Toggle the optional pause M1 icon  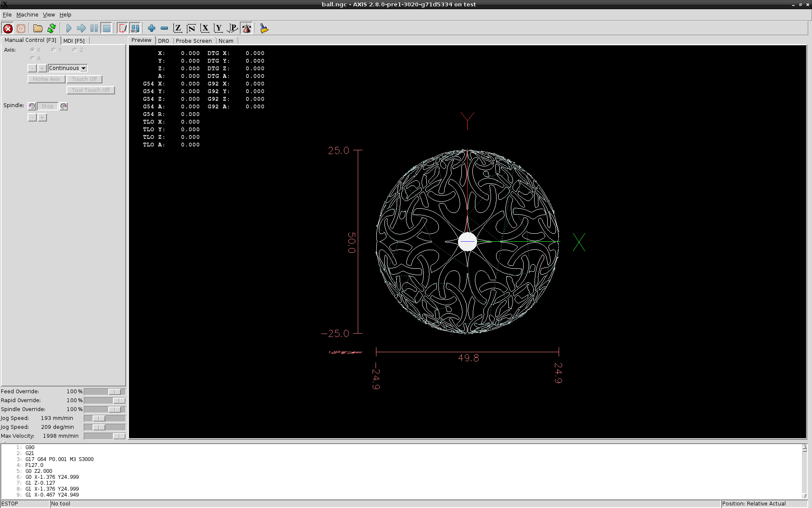(x=135, y=28)
